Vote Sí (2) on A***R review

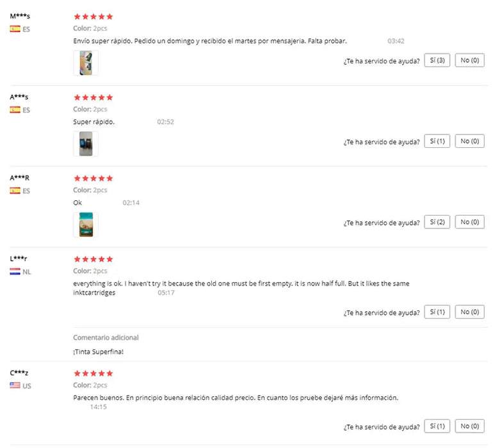point(437,222)
